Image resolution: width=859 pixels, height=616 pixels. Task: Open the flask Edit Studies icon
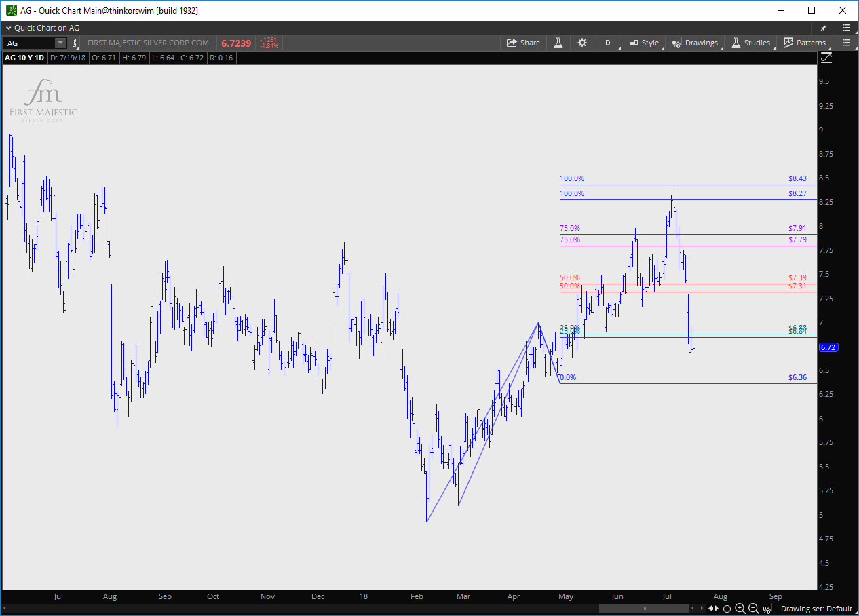tap(559, 43)
